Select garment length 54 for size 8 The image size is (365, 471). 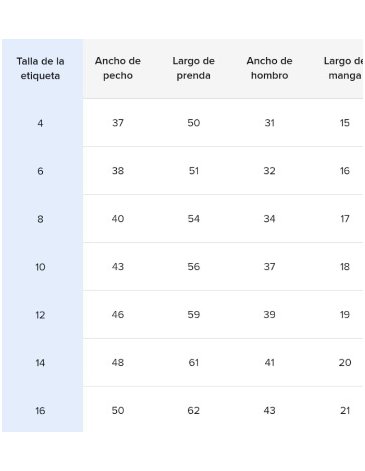[193, 219]
